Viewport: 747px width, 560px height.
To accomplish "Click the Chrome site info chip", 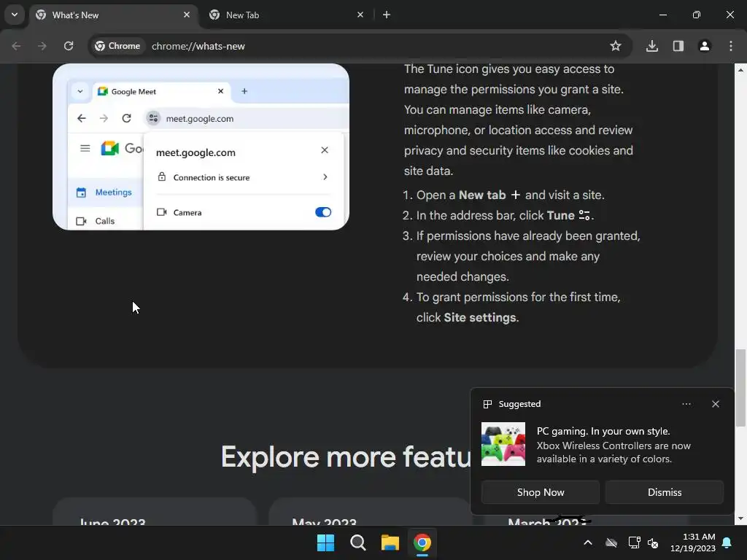I will tap(117, 46).
